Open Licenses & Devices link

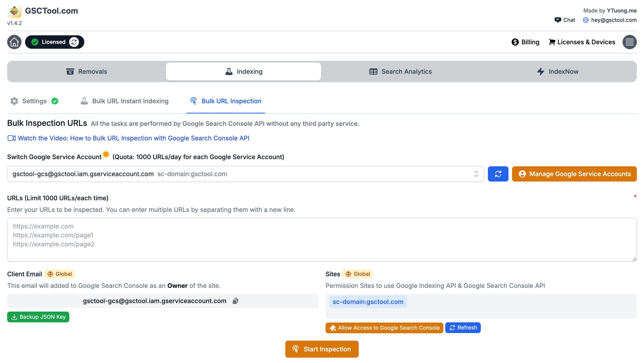click(582, 42)
